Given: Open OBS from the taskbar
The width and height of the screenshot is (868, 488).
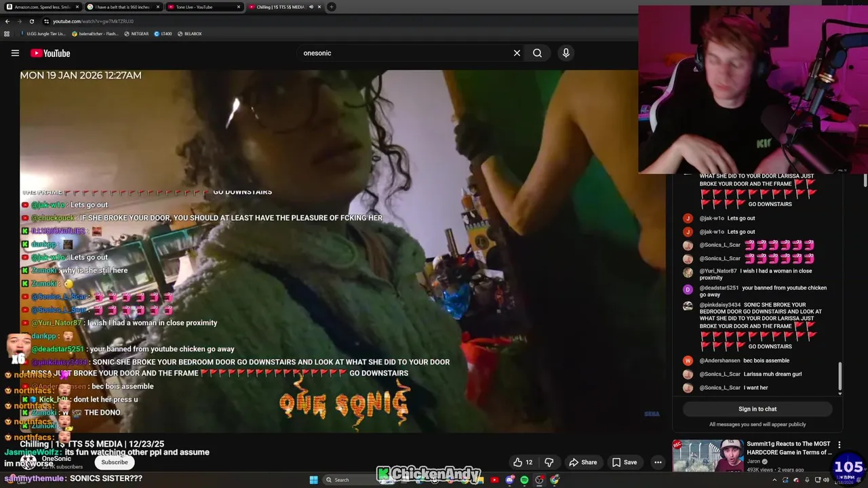Looking at the screenshot, I should (539, 480).
